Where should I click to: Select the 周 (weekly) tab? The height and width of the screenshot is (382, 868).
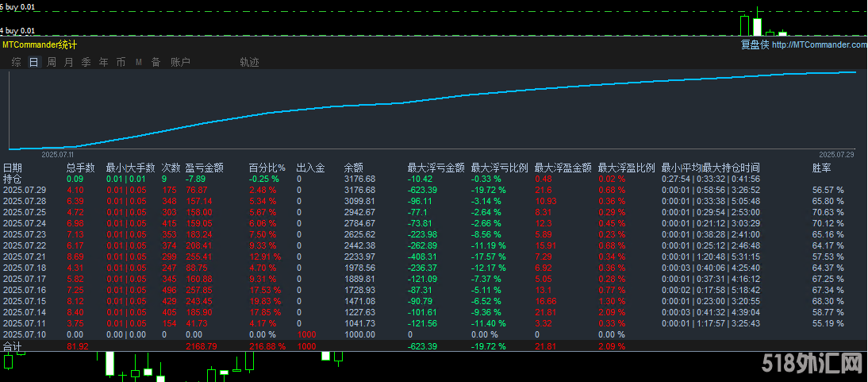tap(51, 62)
